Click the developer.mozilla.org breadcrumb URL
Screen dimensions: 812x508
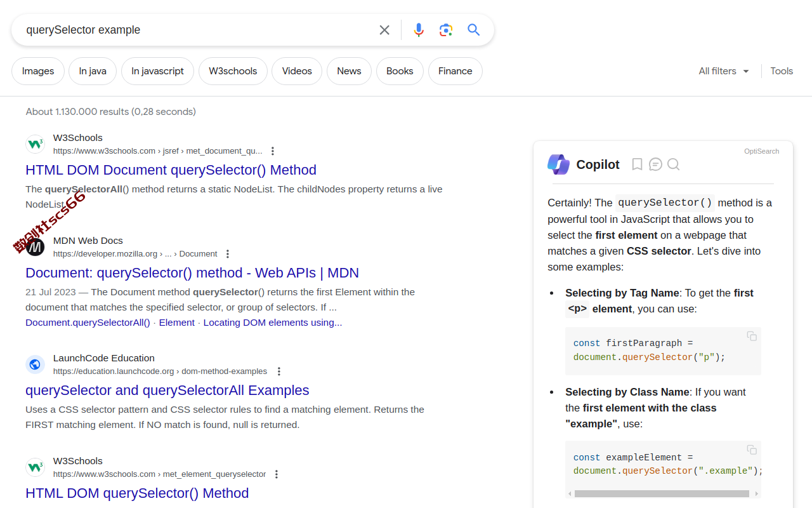point(135,254)
